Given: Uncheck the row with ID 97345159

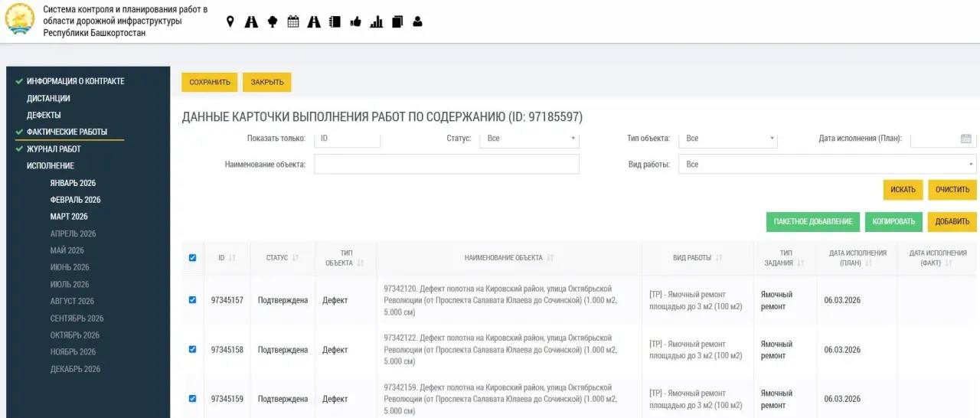Looking at the screenshot, I should click(192, 398).
